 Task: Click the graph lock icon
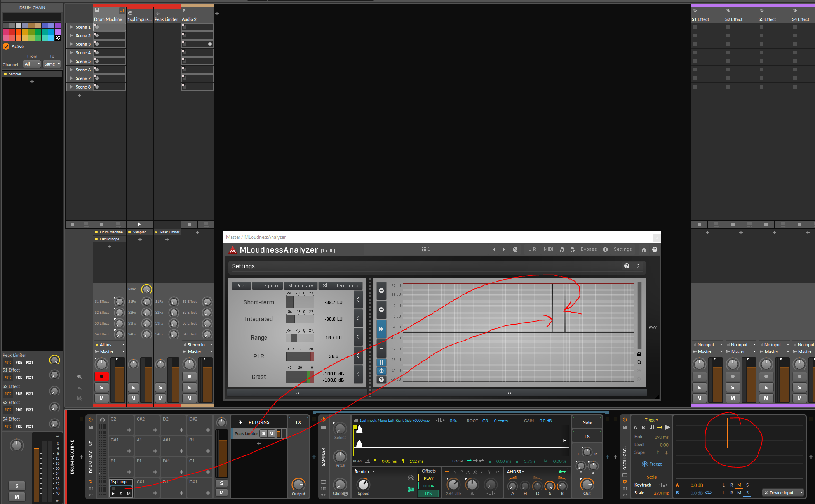[x=639, y=354]
